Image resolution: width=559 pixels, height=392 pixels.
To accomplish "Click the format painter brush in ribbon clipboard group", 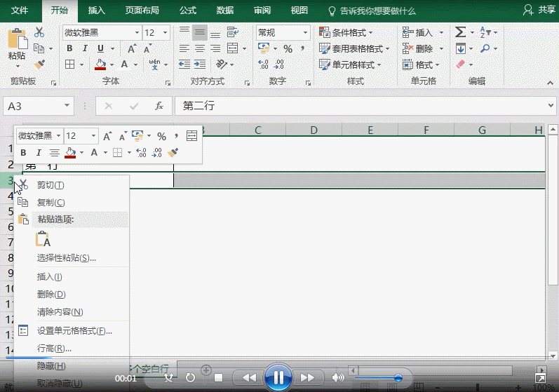I will coord(39,64).
